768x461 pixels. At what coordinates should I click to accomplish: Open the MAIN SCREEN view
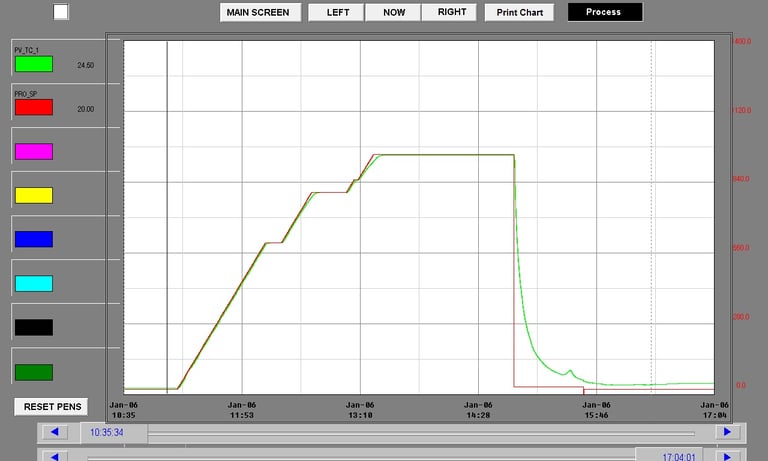tap(260, 12)
